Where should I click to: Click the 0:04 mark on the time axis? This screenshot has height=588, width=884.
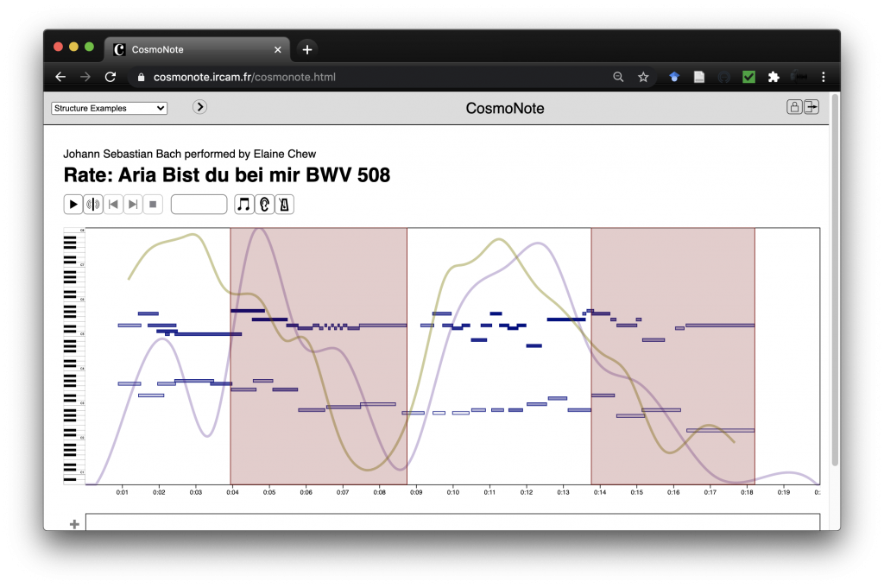[232, 492]
